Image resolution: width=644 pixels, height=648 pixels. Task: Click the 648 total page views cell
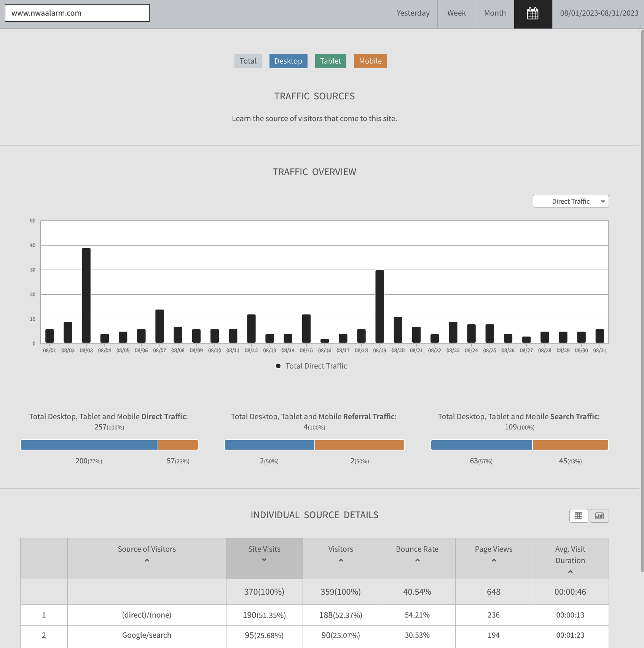click(x=494, y=592)
